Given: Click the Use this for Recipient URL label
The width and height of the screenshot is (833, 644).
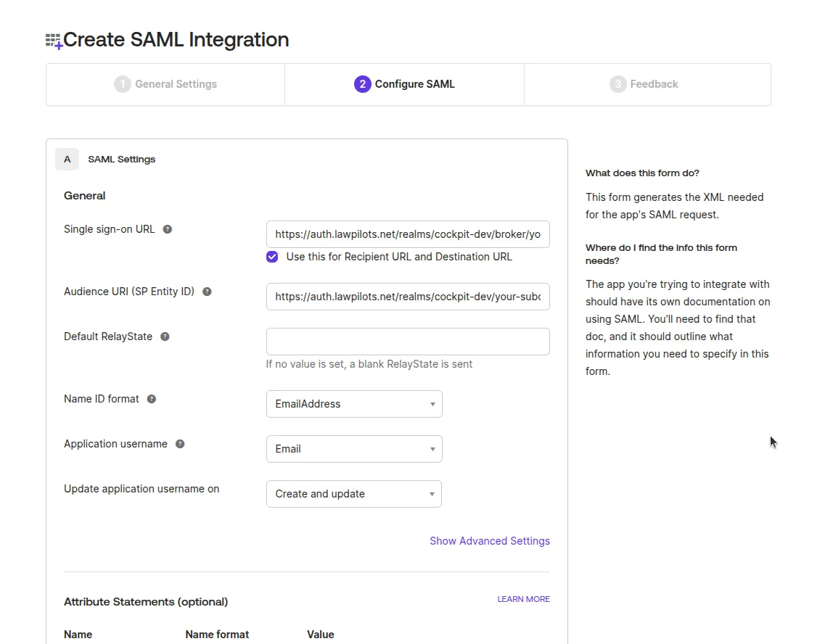Looking at the screenshot, I should pyautogui.click(x=399, y=257).
